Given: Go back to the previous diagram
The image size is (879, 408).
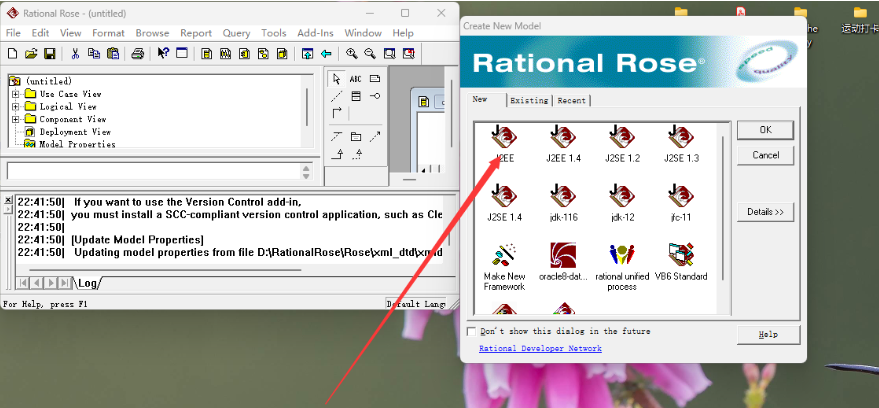Looking at the screenshot, I should pos(326,54).
